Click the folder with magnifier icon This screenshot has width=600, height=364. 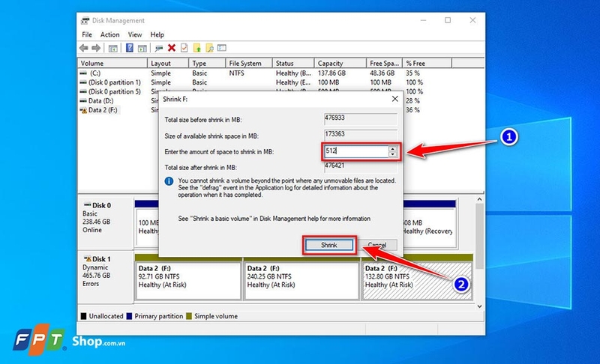209,48
